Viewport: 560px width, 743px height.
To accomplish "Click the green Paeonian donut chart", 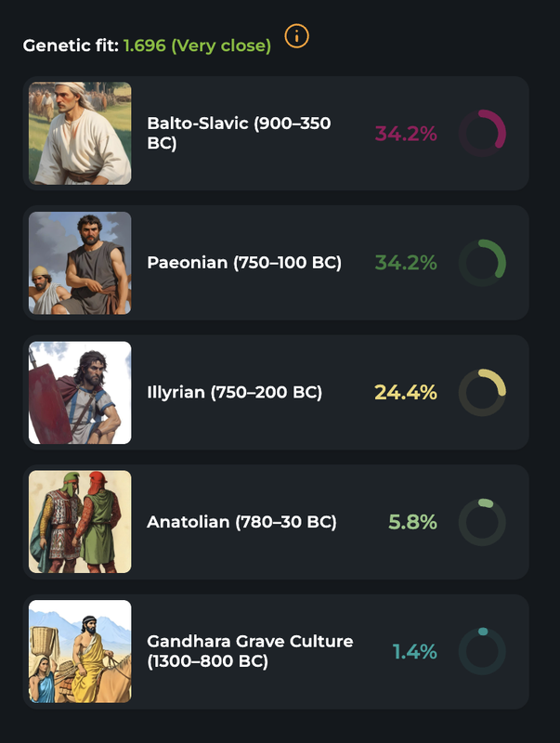I will point(482,263).
